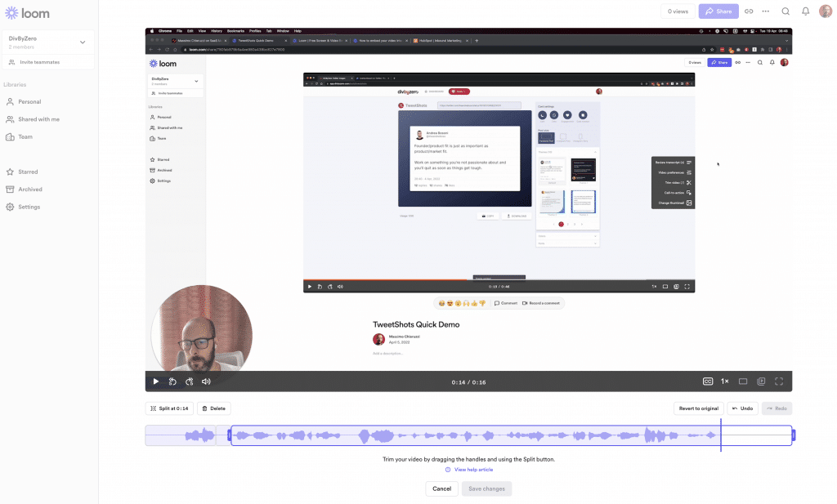This screenshot has width=837, height=504.
Task: Copy the video link with the chain icon
Action: (x=749, y=11)
